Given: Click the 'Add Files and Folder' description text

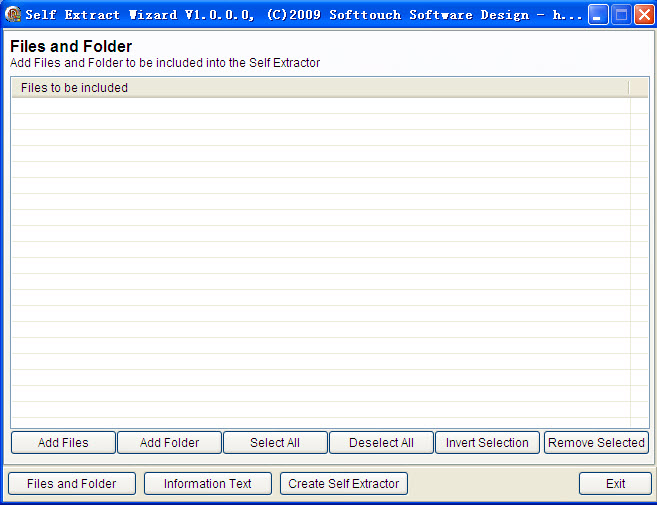Looking at the screenshot, I should click(x=165, y=63).
